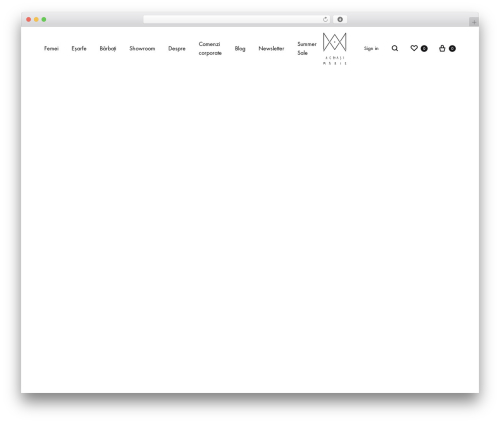The height and width of the screenshot is (423, 500).
Task: Open the shopping bag cart icon
Action: coord(442,48)
